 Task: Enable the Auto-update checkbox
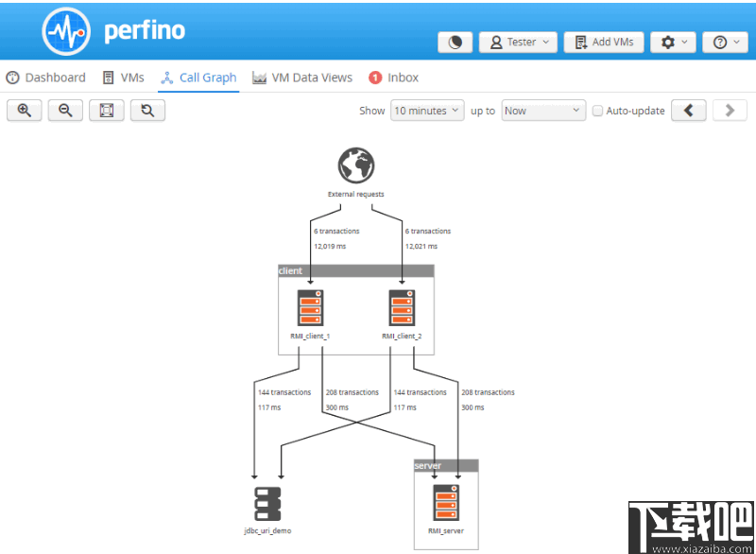pyautogui.click(x=597, y=111)
